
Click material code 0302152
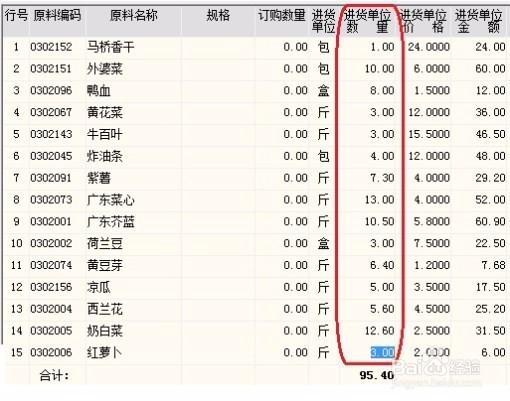(x=51, y=47)
